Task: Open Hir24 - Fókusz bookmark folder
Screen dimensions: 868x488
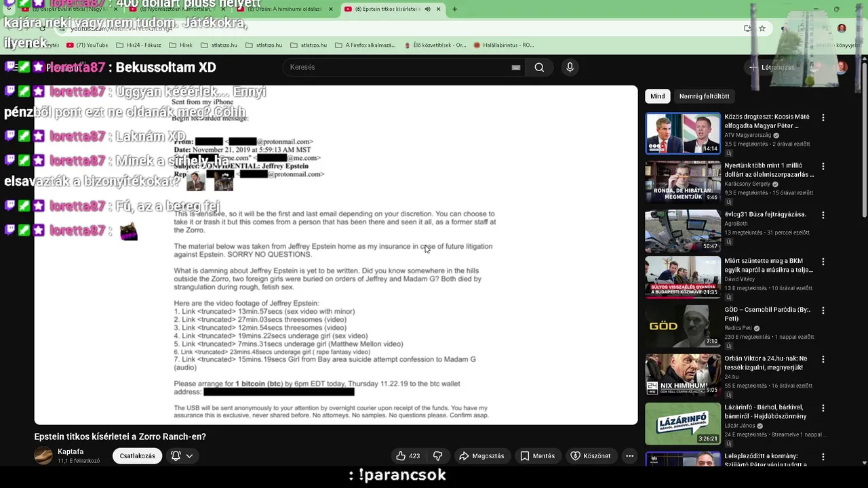Action: click(138, 45)
